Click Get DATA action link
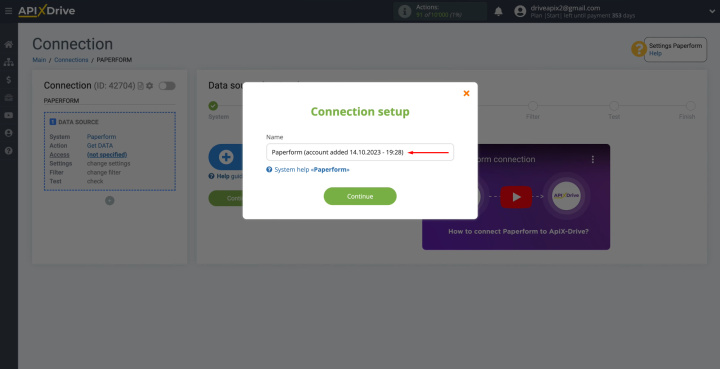Viewport: 720px width, 369px height. tap(100, 145)
